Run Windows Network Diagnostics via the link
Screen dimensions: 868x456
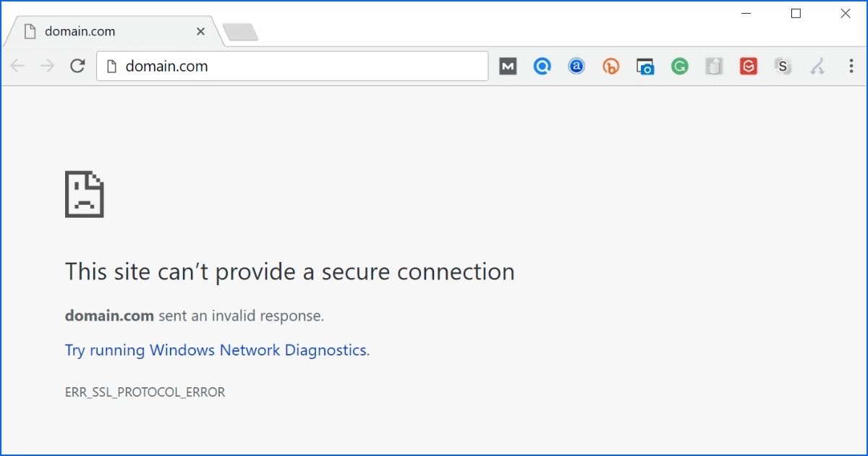(x=215, y=350)
